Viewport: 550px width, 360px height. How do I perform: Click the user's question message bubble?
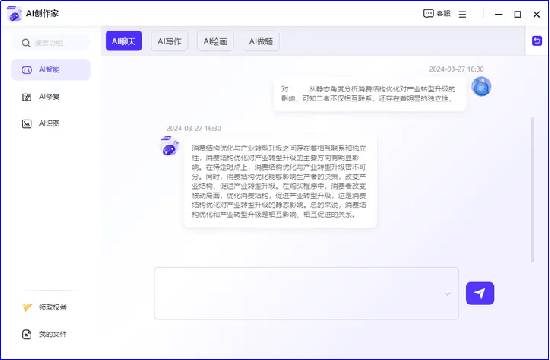tap(370, 94)
